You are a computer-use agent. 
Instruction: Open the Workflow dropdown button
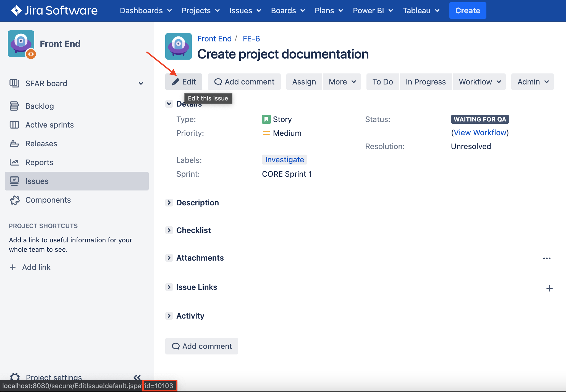tap(479, 82)
